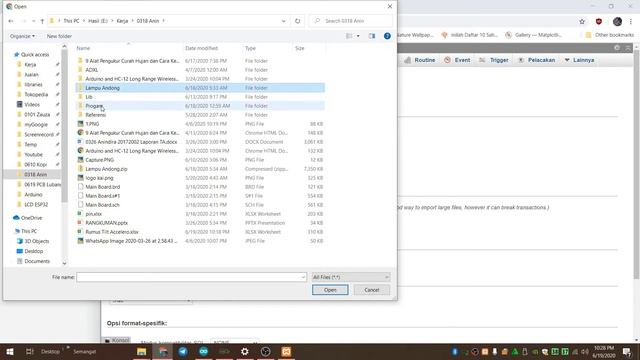640x360 pixels.
Task: Open Settings gear from the taskbar
Action: 244,351
